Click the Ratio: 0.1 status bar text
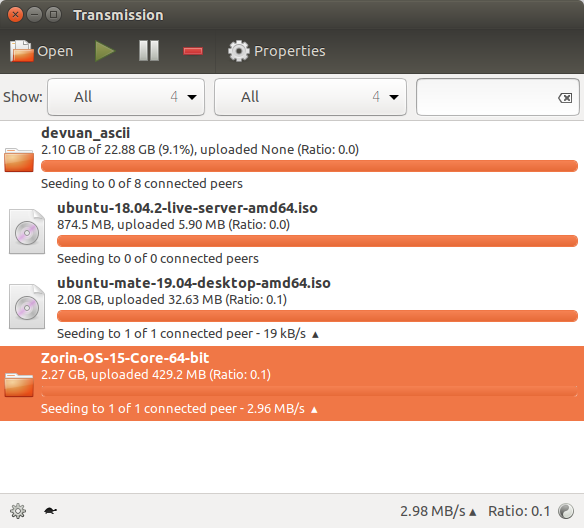584x528 pixels. tap(519, 511)
